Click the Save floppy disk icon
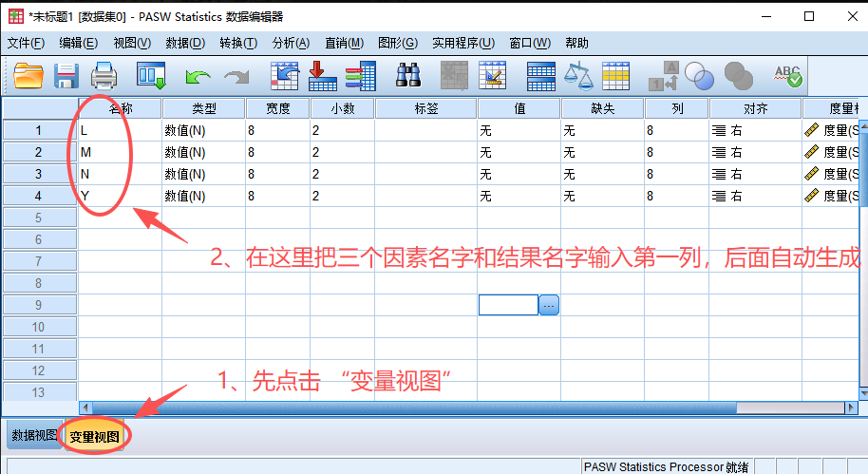 tap(66, 75)
